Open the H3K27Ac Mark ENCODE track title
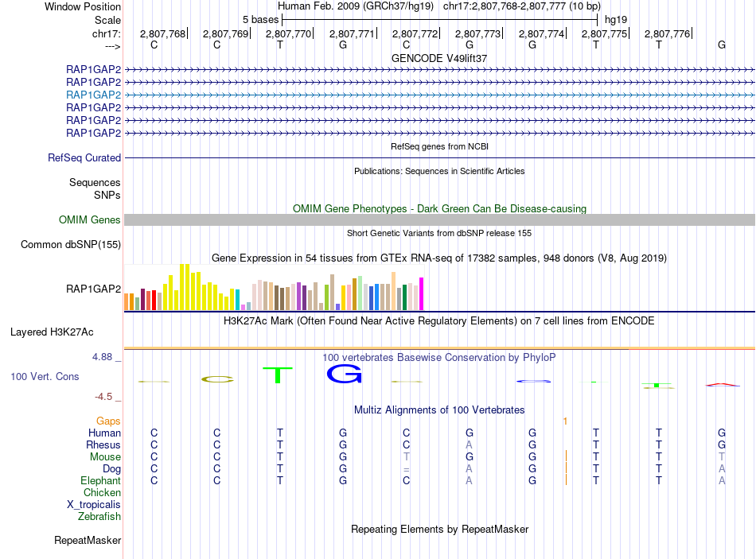The image size is (756, 559). pyautogui.click(x=439, y=321)
